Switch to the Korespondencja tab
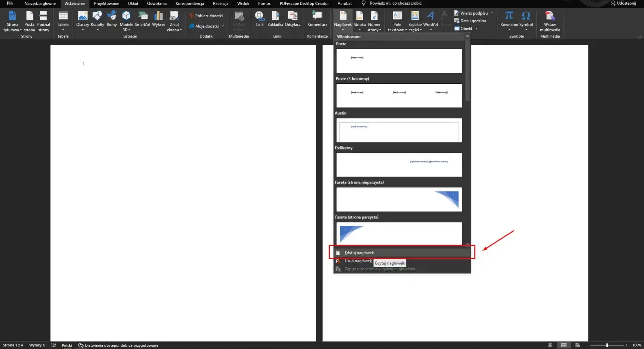Image resolution: width=644 pixels, height=349 pixels. pos(190,3)
